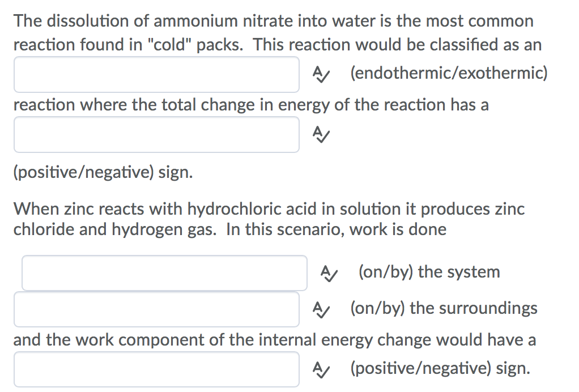Select the blank for the work component's sign
Image resolution: width=579 pixels, height=392 pixels.
click(156, 369)
